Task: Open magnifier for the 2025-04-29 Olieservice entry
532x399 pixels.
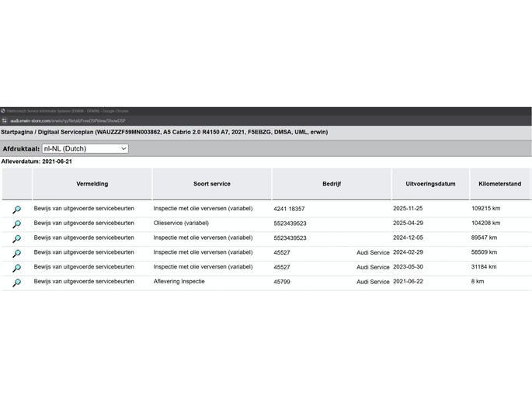Action: 16,224
